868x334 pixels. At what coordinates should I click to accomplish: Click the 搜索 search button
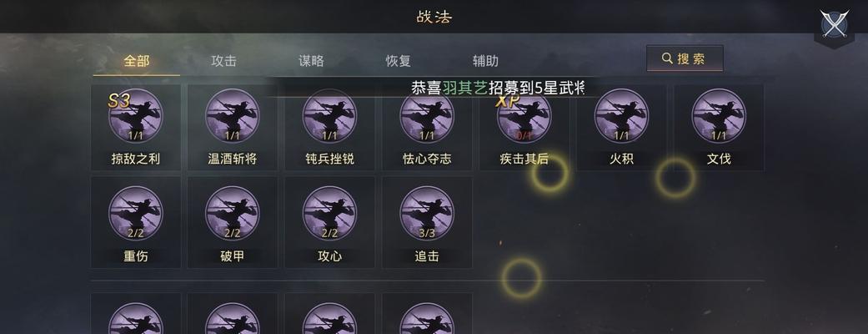coord(685,58)
